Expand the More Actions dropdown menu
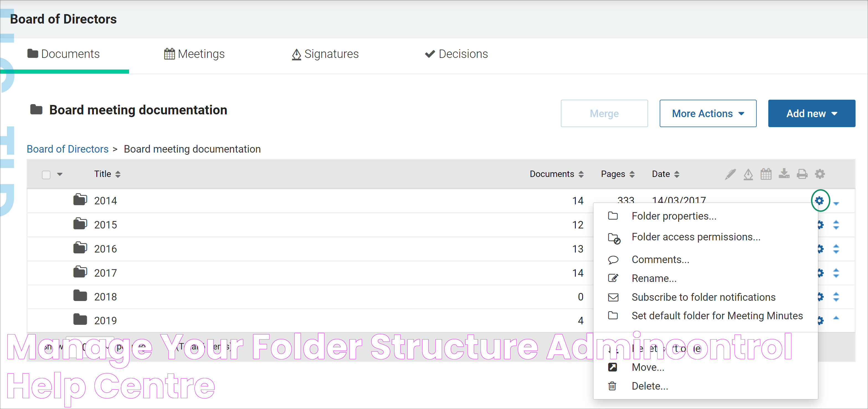 (x=707, y=113)
